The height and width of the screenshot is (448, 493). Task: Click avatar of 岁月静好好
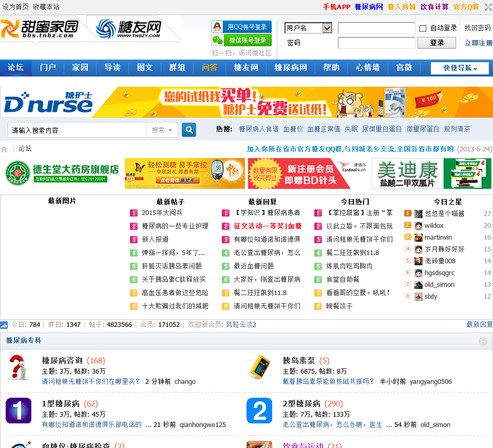click(419, 249)
